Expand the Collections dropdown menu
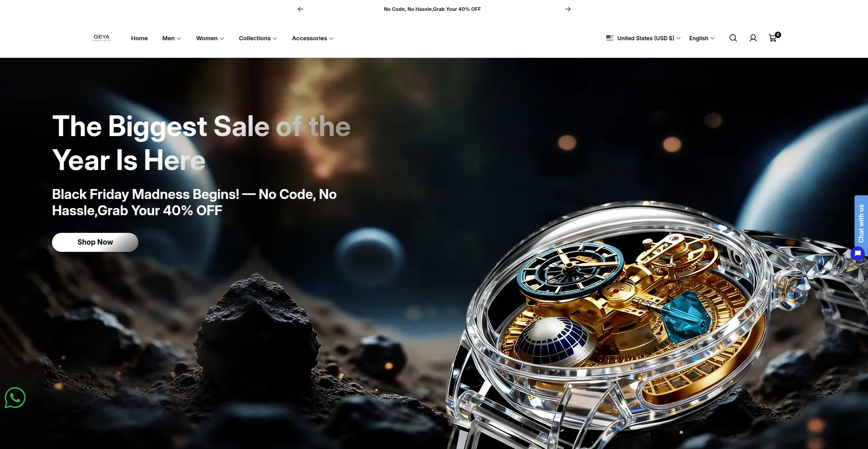The width and height of the screenshot is (868, 449). [258, 38]
